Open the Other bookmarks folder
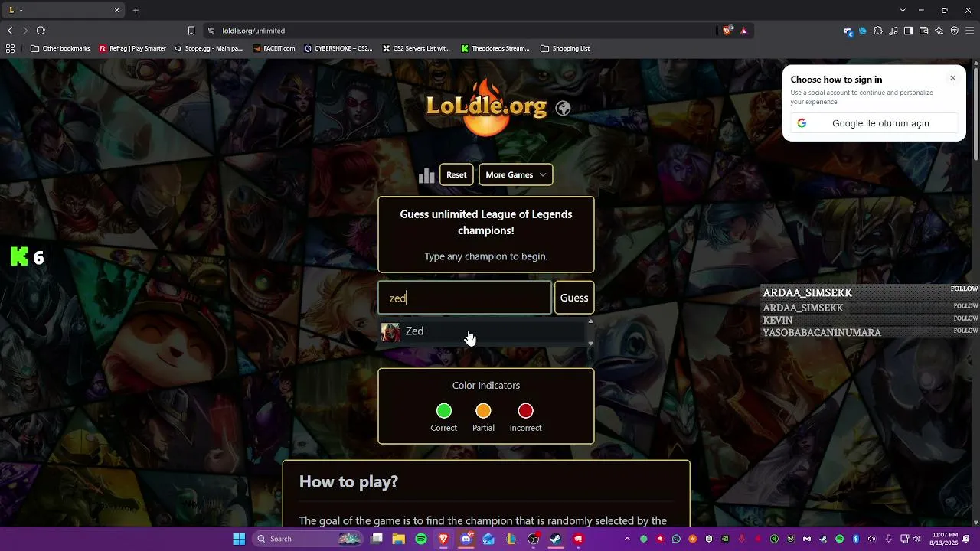 pos(60,48)
